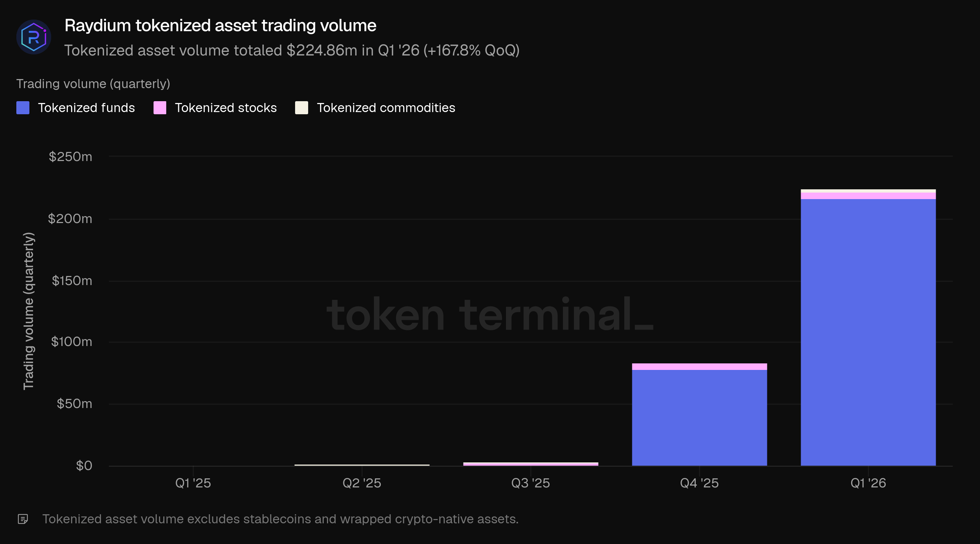This screenshot has height=544, width=980.
Task: Click the Q1 '25 x-axis label
Action: pyautogui.click(x=193, y=483)
